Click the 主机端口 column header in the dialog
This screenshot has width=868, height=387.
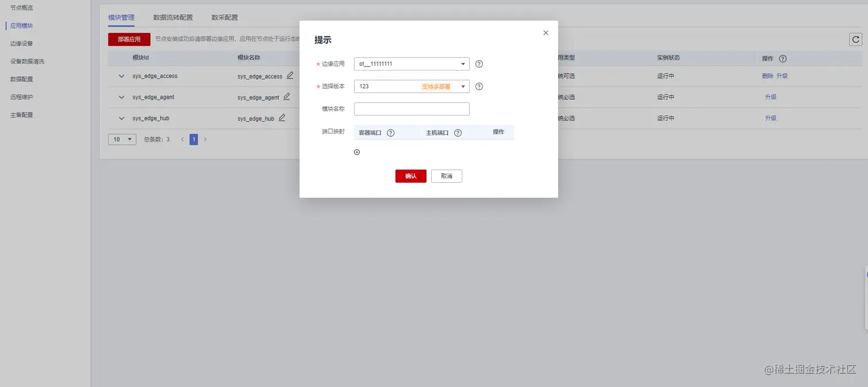437,132
